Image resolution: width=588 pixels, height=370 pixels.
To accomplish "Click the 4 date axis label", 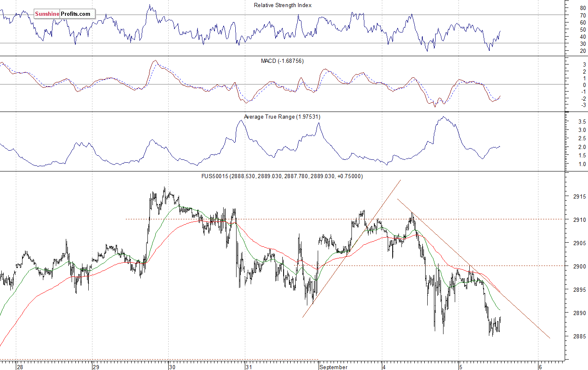I will (x=384, y=367).
